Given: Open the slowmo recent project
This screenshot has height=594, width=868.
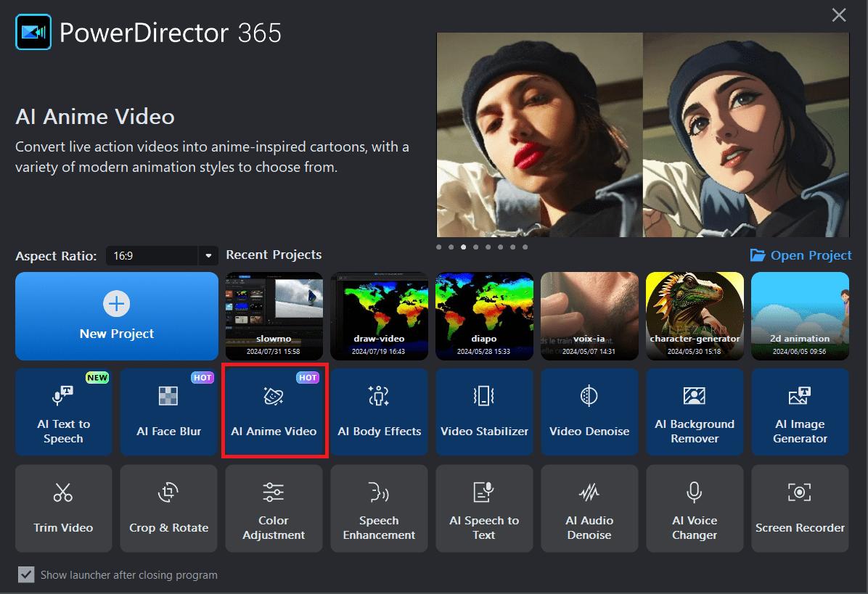Looking at the screenshot, I should click(x=274, y=316).
